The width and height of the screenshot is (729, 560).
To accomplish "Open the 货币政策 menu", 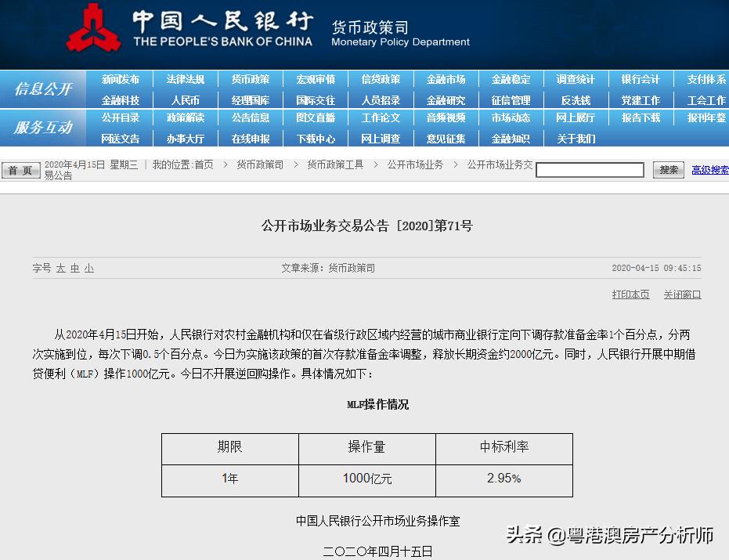I will [251, 78].
